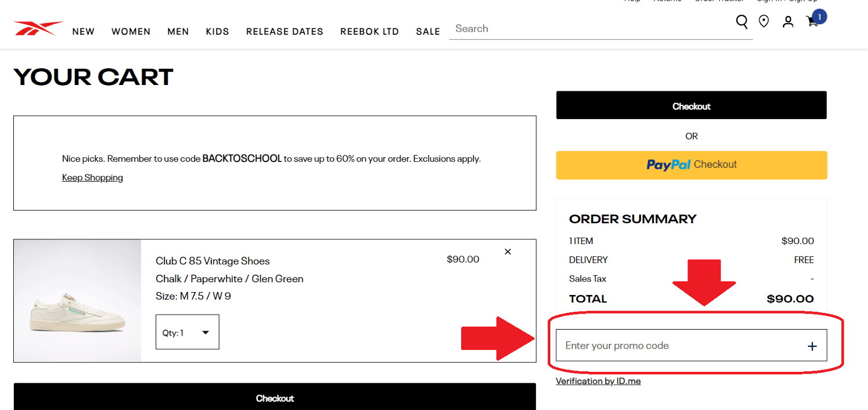
Task: Open Verification by ID.me link
Action: pos(598,381)
